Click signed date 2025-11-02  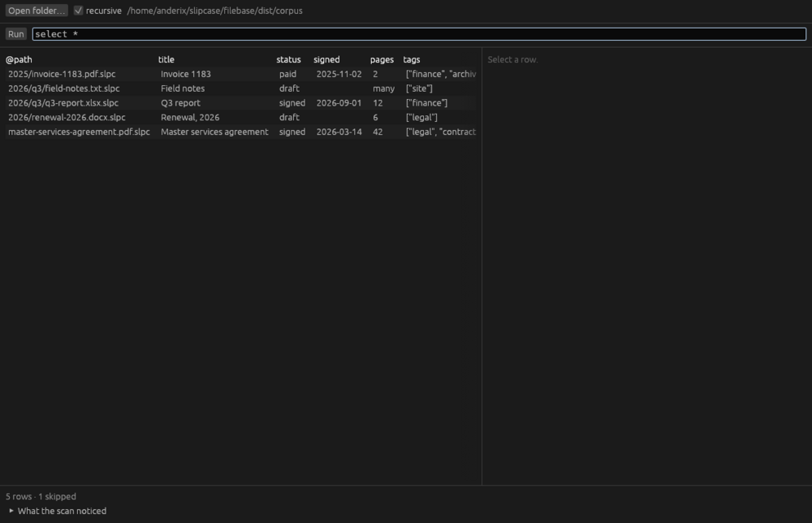(x=339, y=74)
